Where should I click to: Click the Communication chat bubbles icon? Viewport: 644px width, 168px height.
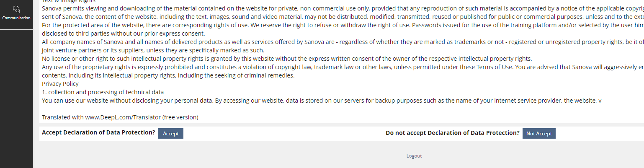(16, 9)
